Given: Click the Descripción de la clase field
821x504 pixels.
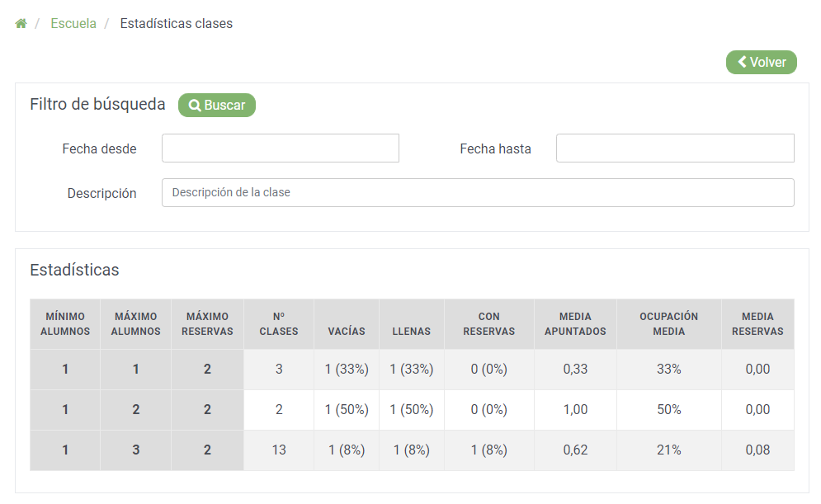Looking at the screenshot, I should (x=478, y=192).
